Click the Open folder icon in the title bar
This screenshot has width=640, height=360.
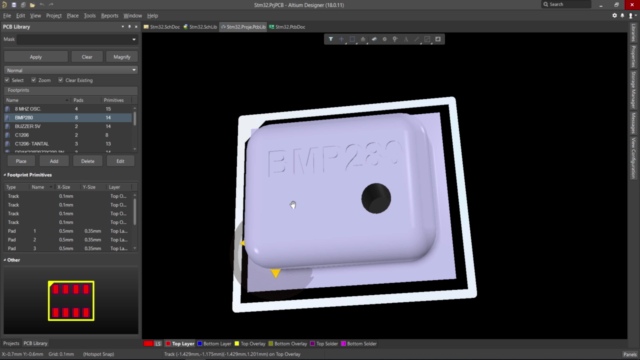tap(32, 5)
